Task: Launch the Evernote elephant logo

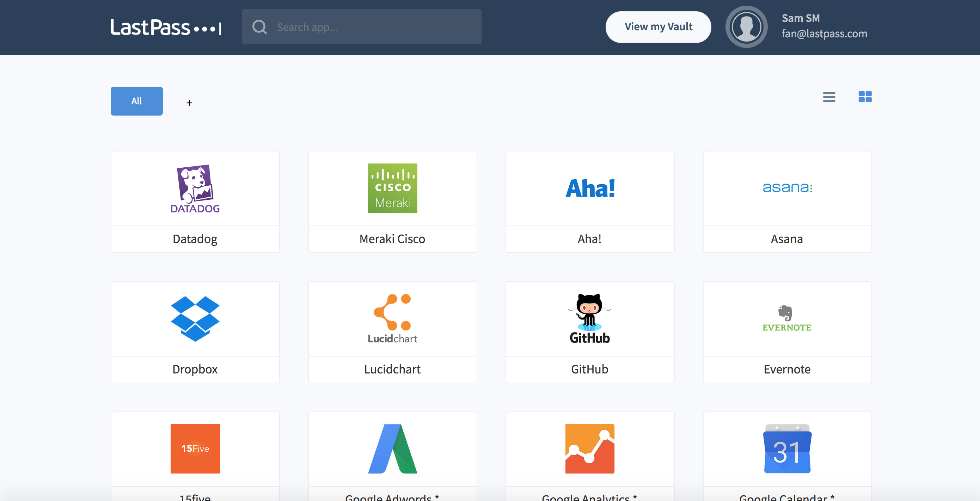Action: tap(787, 318)
